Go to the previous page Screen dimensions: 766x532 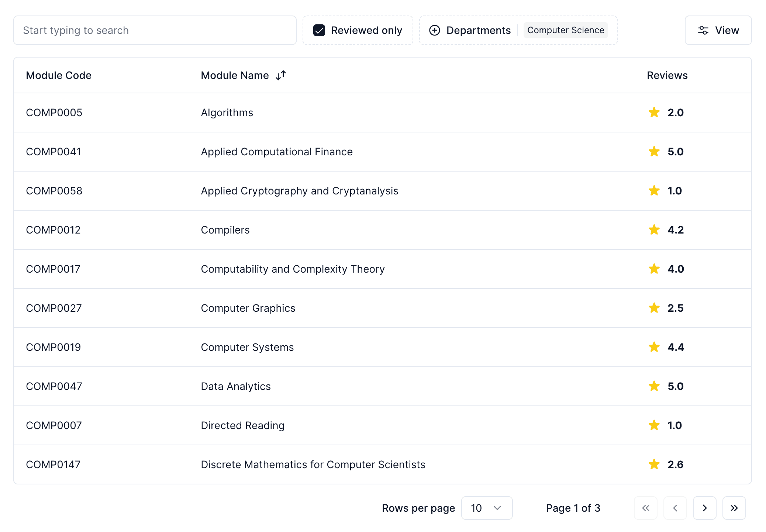[675, 508]
